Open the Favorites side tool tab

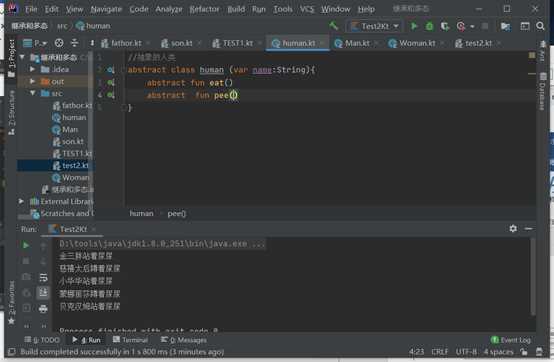point(11,302)
